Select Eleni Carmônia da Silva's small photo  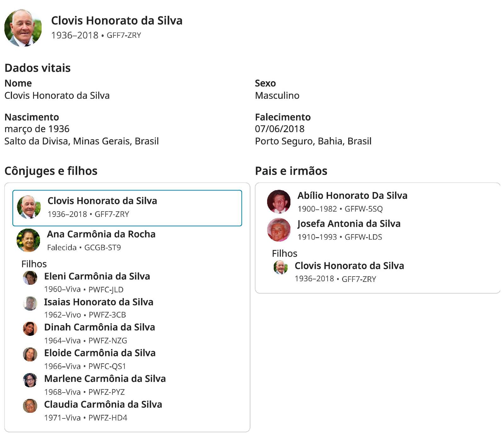pyautogui.click(x=30, y=278)
